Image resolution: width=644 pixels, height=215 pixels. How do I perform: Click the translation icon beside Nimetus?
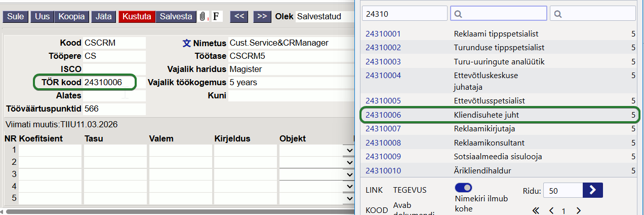coord(187,43)
